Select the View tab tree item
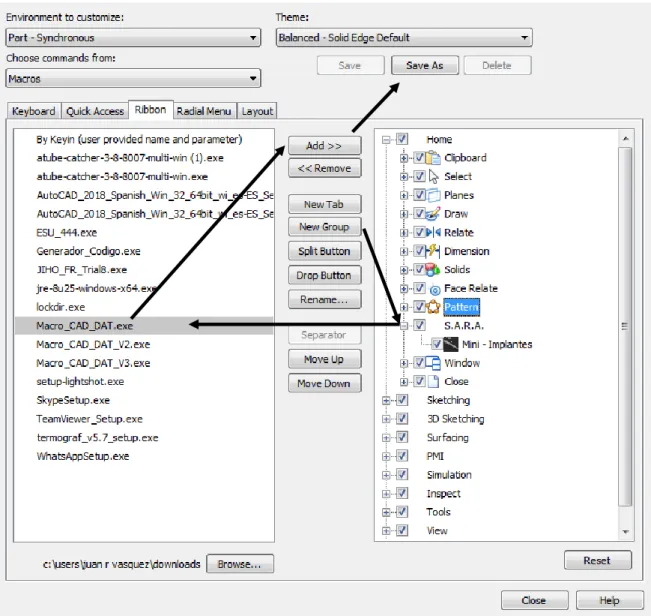 [437, 530]
